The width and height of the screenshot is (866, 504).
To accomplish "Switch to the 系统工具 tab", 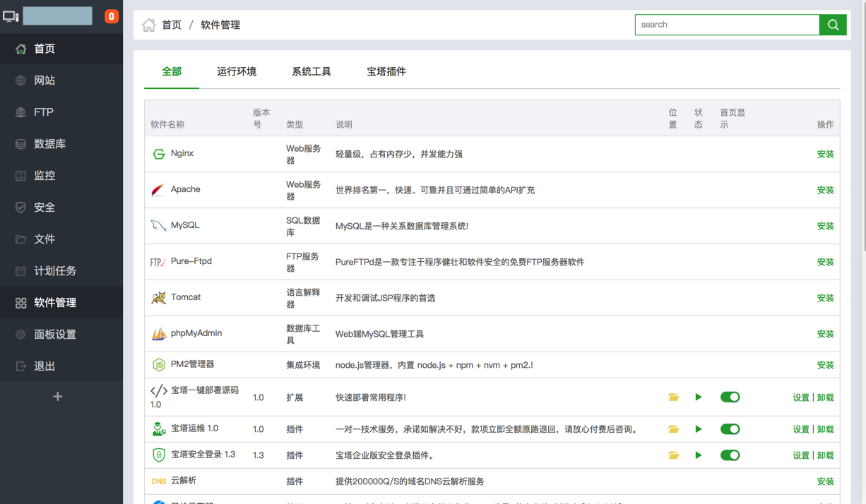I will (x=312, y=71).
